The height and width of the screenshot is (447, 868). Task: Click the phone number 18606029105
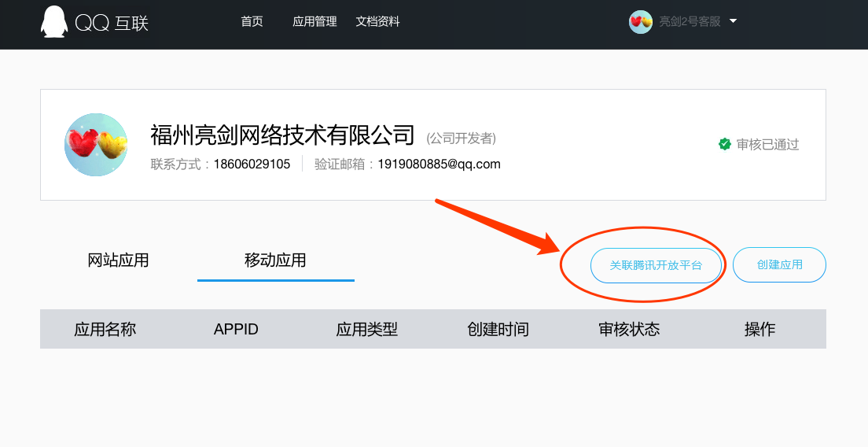252,164
